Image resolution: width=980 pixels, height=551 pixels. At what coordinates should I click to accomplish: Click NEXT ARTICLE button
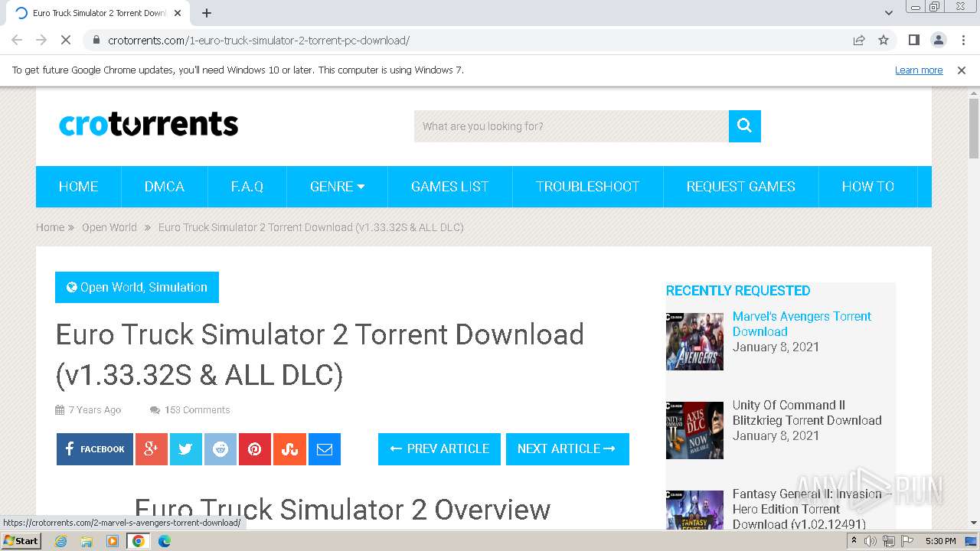[x=567, y=449]
